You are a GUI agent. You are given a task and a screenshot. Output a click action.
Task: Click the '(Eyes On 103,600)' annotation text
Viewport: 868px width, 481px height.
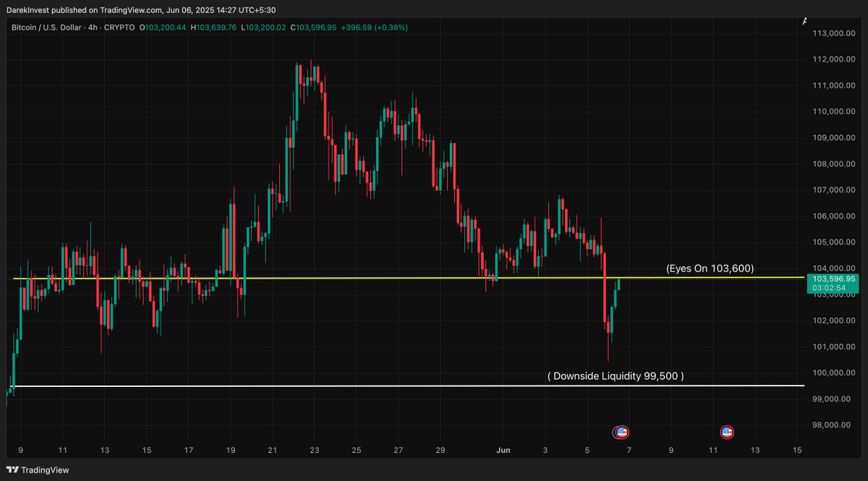710,268
